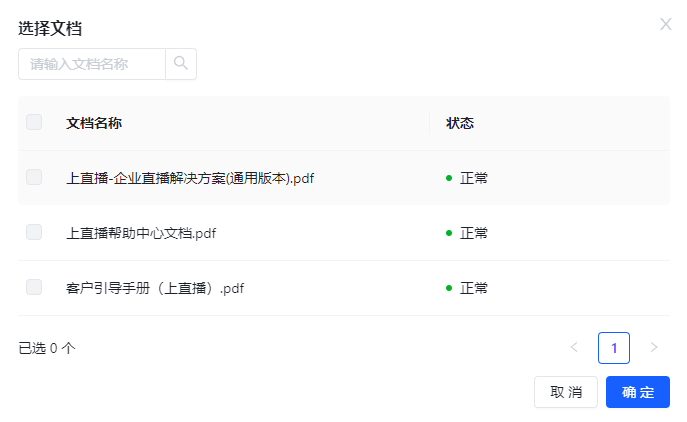Go to next page arrow
The image size is (687, 422).
pyautogui.click(x=654, y=348)
